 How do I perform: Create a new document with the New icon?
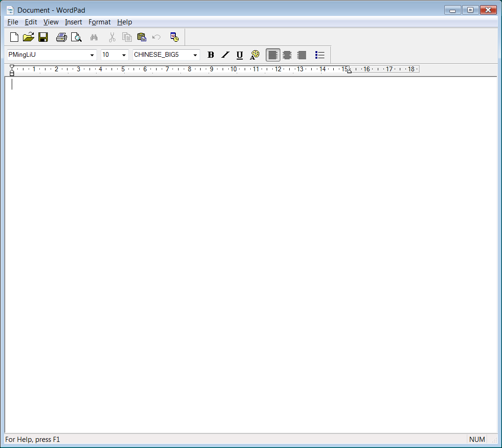14,37
